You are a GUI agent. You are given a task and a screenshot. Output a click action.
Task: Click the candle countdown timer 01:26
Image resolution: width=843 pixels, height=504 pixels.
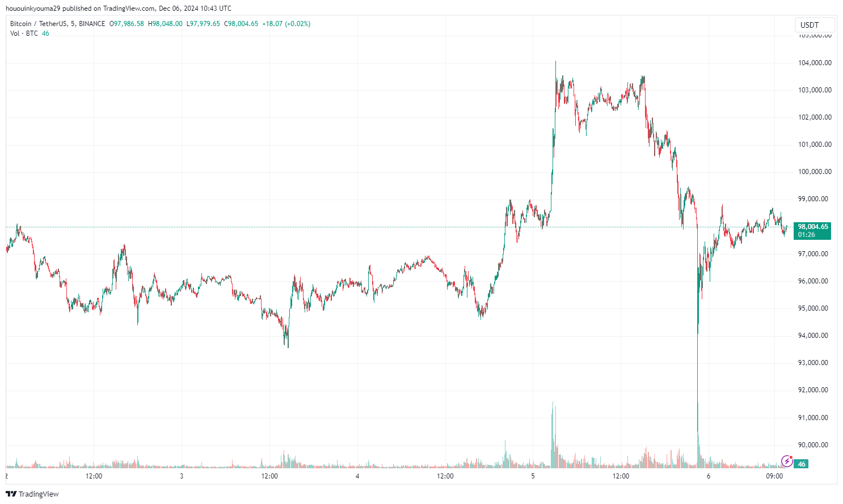806,235
